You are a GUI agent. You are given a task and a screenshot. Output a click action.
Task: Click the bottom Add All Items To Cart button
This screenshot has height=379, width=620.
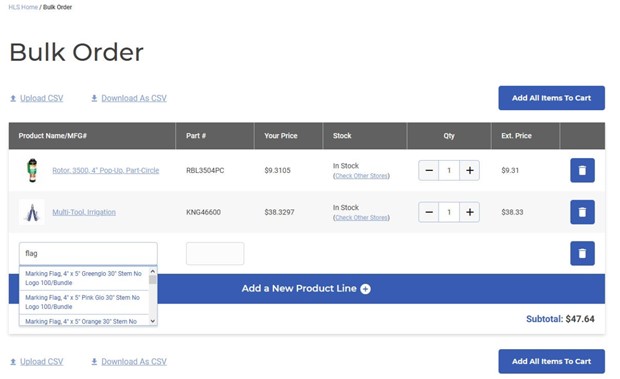point(551,361)
